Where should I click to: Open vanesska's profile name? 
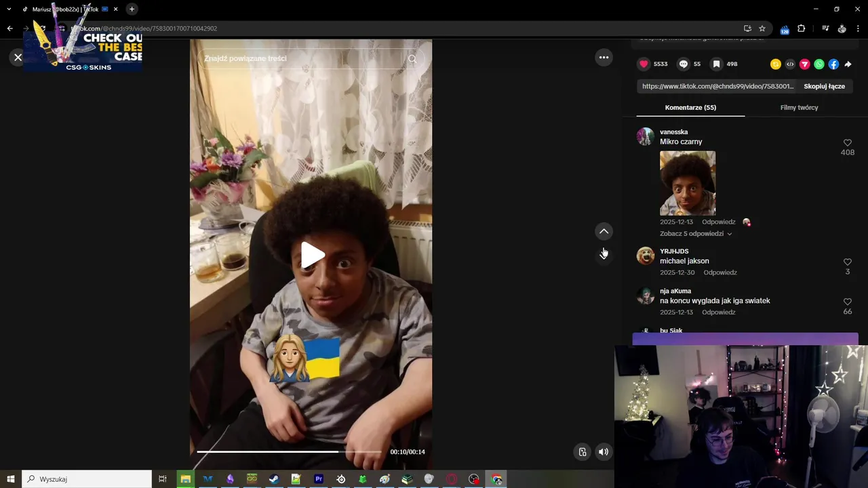[673, 132]
